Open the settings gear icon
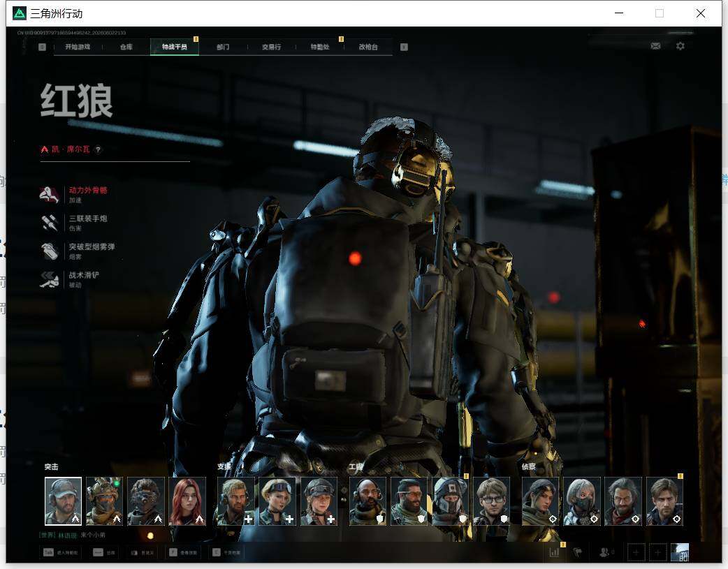The height and width of the screenshot is (569, 728). click(680, 46)
